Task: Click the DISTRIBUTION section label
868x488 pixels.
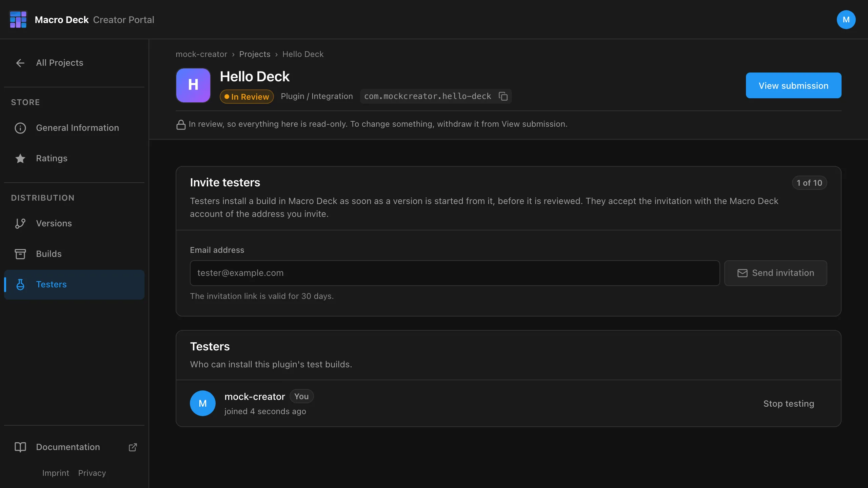Action: 43,198
